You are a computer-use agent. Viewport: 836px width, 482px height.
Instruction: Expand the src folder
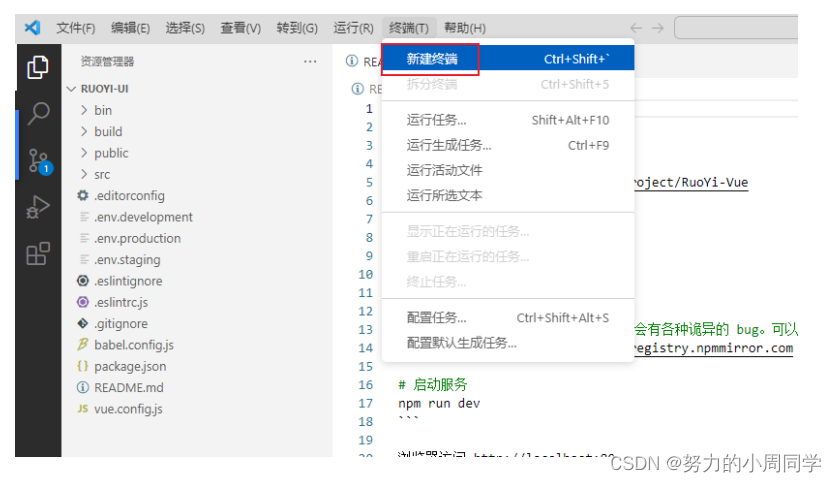[84, 174]
